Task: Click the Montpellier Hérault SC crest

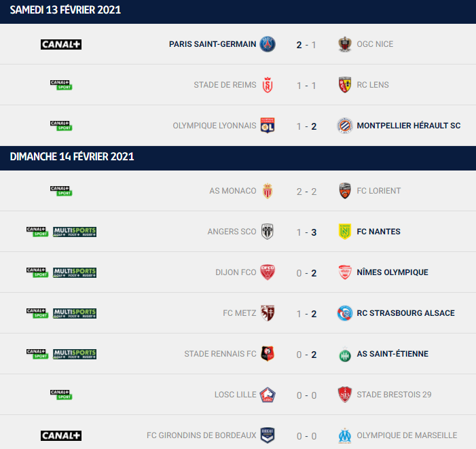Action: pos(345,126)
